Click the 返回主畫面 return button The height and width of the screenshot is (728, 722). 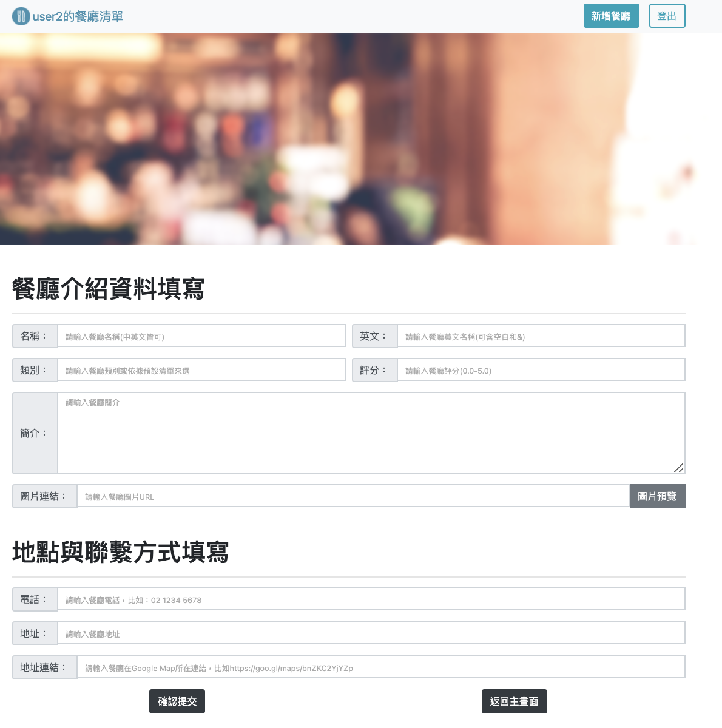514,701
